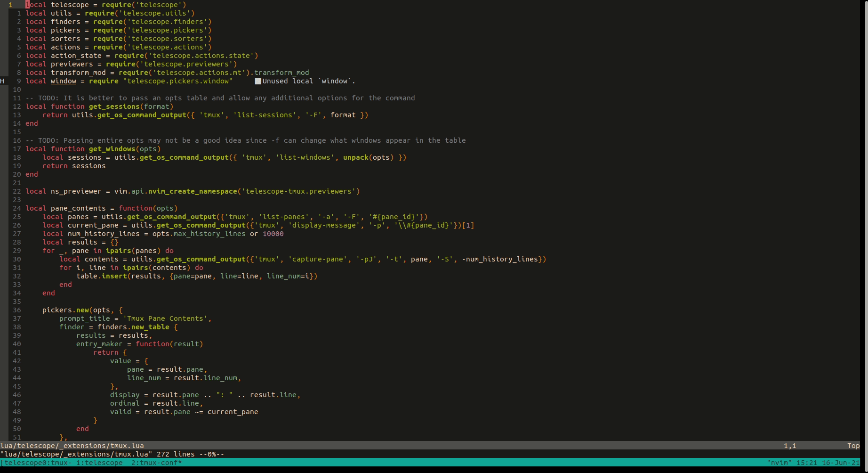Click the tmux session name "[telescope"

tap(21, 463)
